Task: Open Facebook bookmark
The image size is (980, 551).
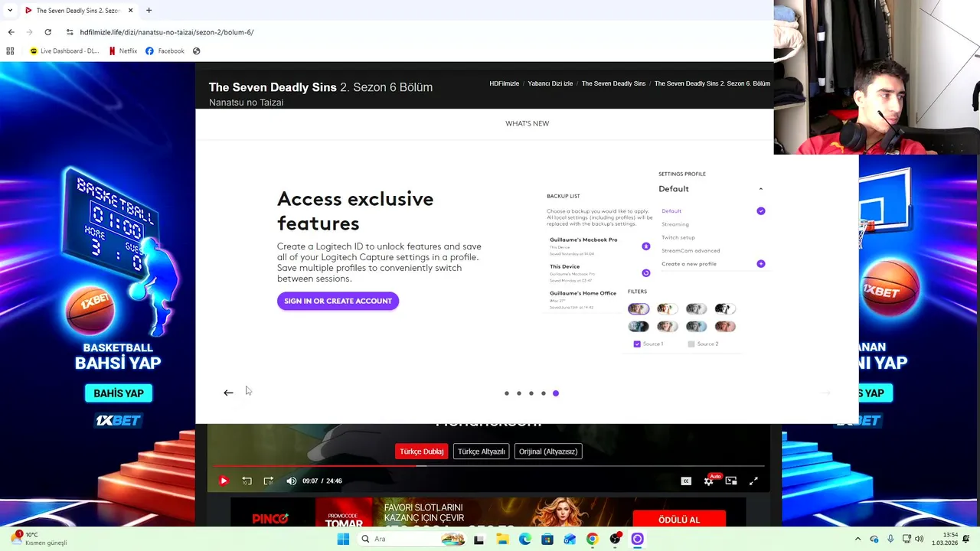Action: tap(165, 51)
